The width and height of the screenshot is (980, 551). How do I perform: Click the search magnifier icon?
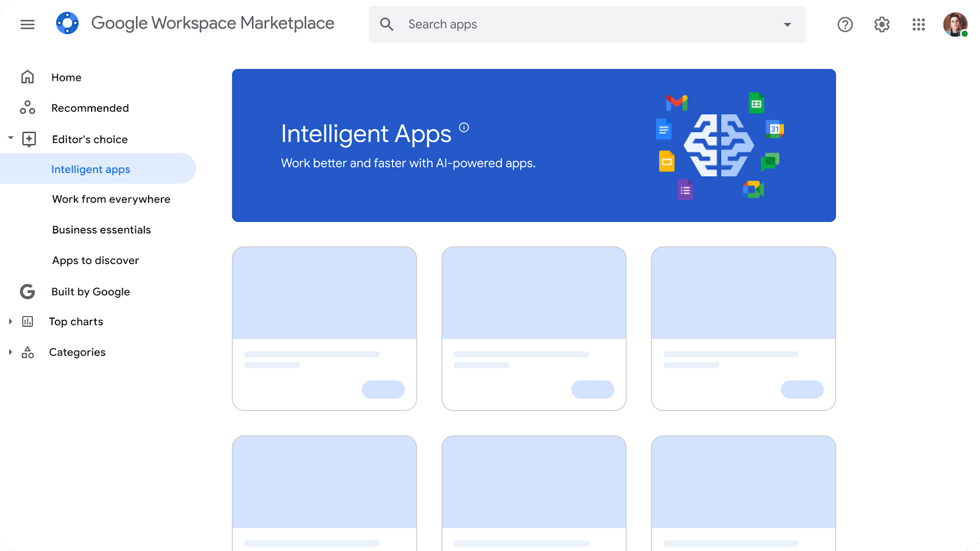click(387, 24)
